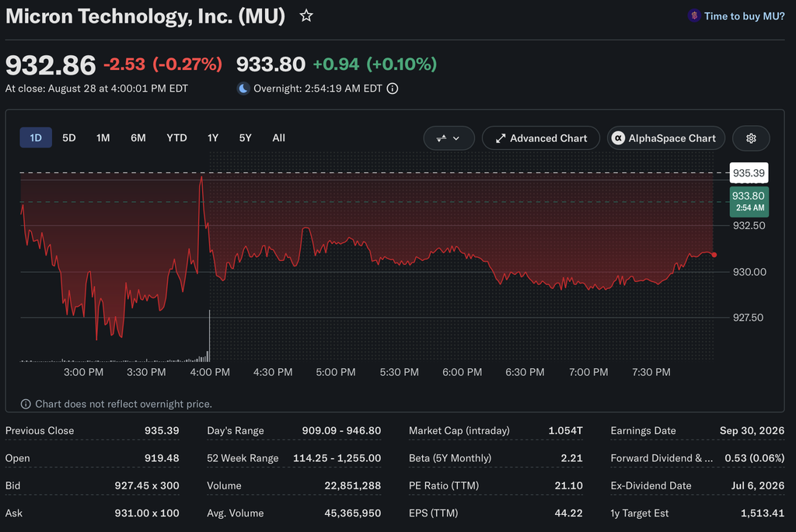
Task: Open the Advanced Chart
Action: point(541,138)
